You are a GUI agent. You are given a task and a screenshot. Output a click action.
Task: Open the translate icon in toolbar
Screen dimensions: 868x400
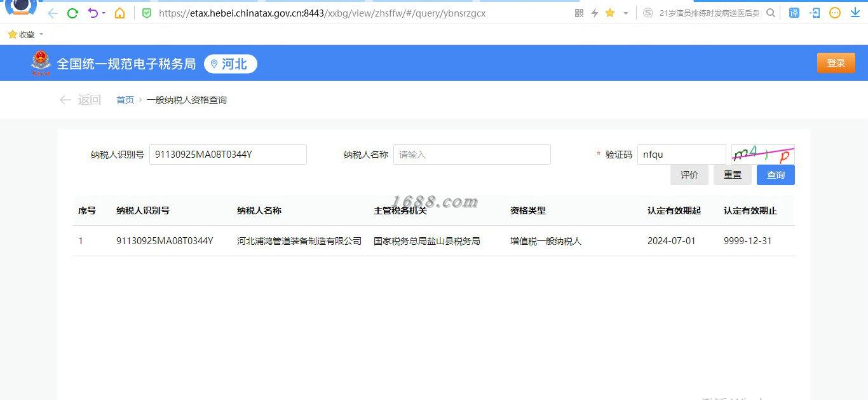[x=794, y=13]
